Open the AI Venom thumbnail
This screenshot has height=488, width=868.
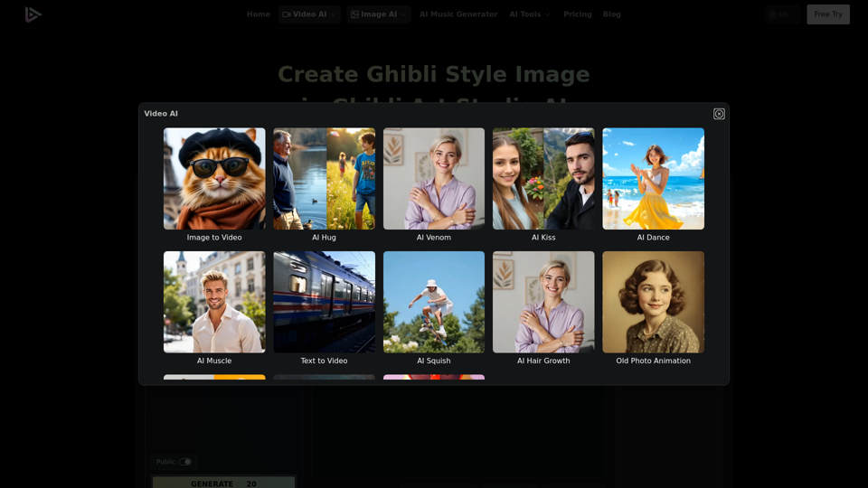(433, 179)
